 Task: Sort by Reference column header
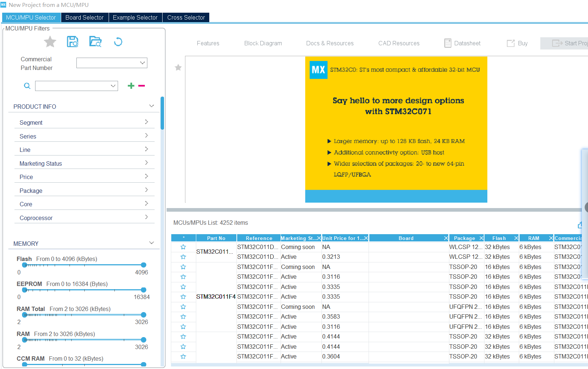pyautogui.click(x=259, y=238)
